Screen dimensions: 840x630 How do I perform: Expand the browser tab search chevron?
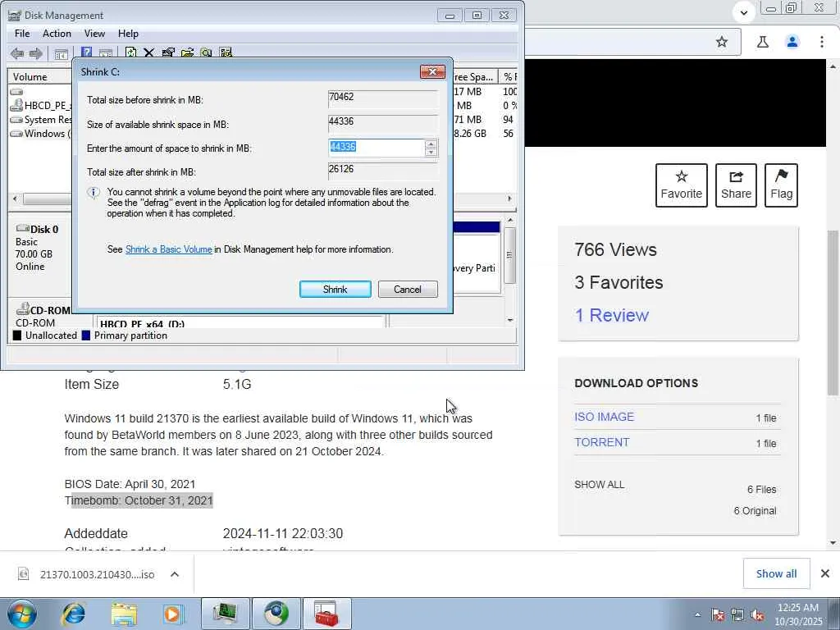coord(743,11)
